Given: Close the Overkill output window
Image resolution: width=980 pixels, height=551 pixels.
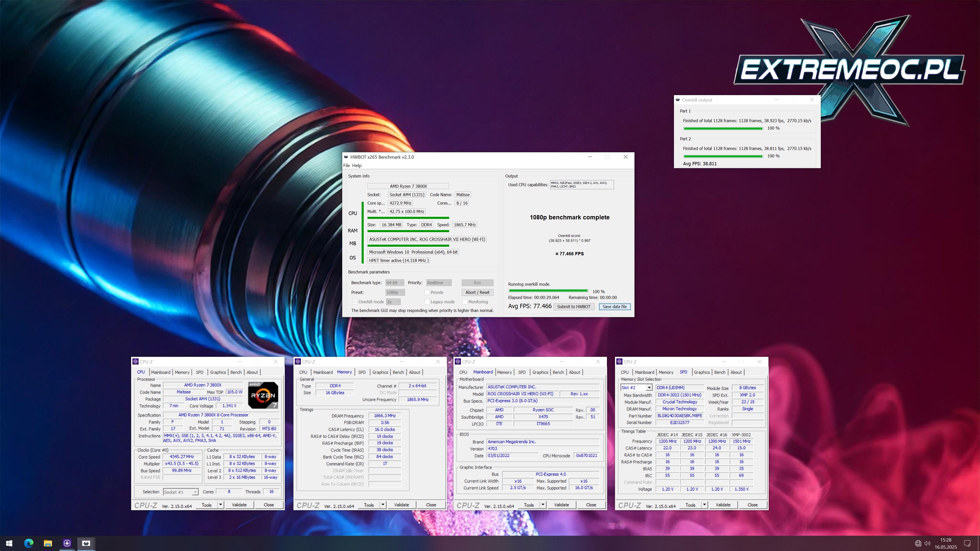Looking at the screenshot, I should pyautogui.click(x=812, y=100).
